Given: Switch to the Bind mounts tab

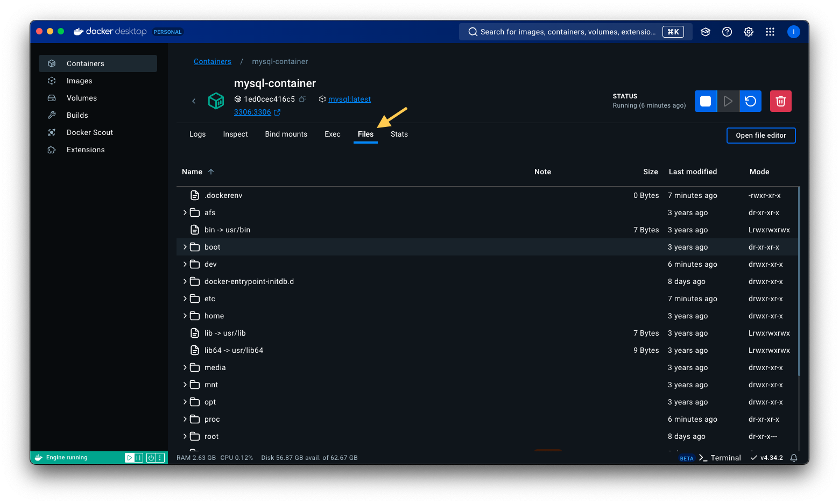Looking at the screenshot, I should click(286, 134).
